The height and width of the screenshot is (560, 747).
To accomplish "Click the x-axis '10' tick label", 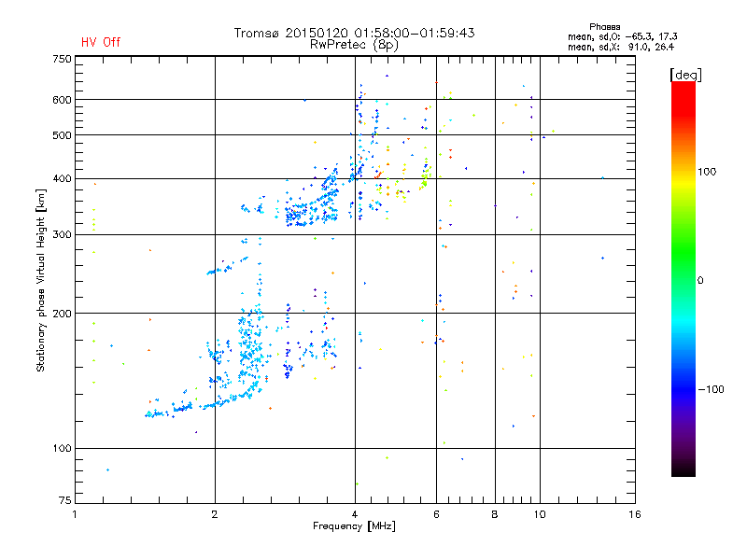I will (x=540, y=514).
